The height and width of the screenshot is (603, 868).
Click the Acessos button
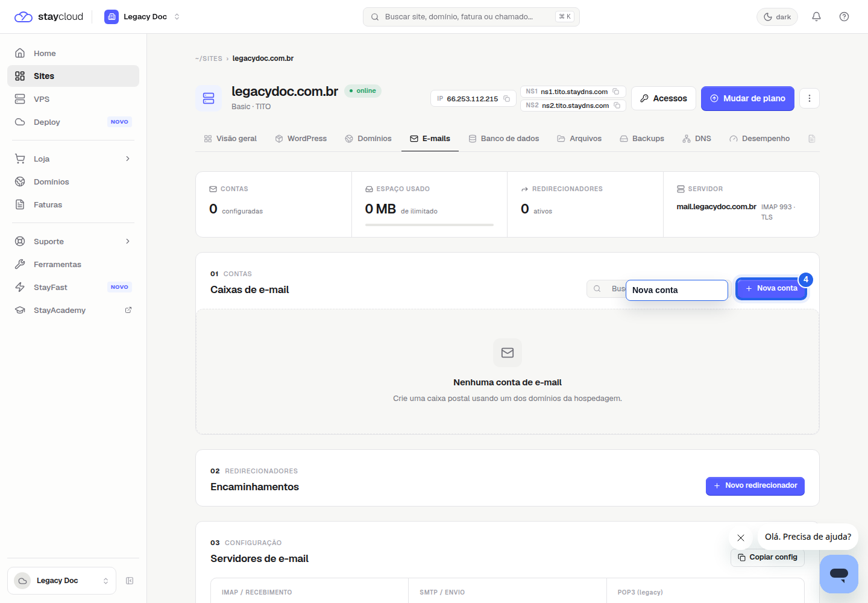(664, 98)
